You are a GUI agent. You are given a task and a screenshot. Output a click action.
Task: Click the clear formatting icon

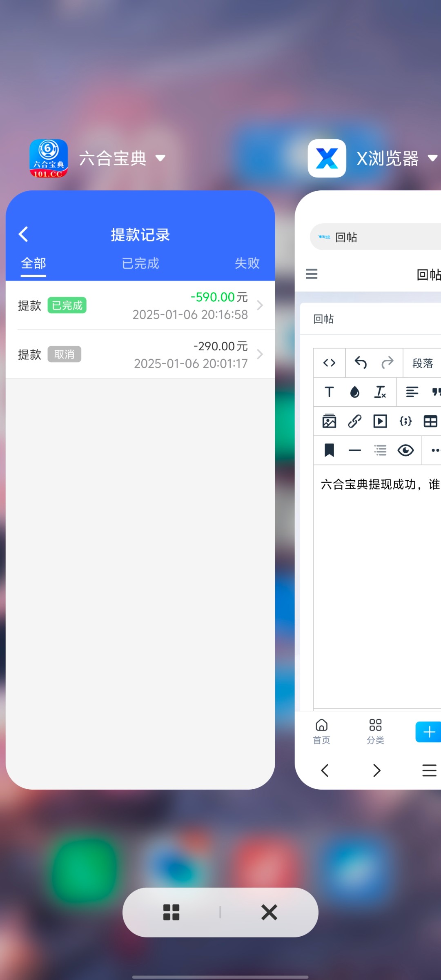(x=380, y=392)
